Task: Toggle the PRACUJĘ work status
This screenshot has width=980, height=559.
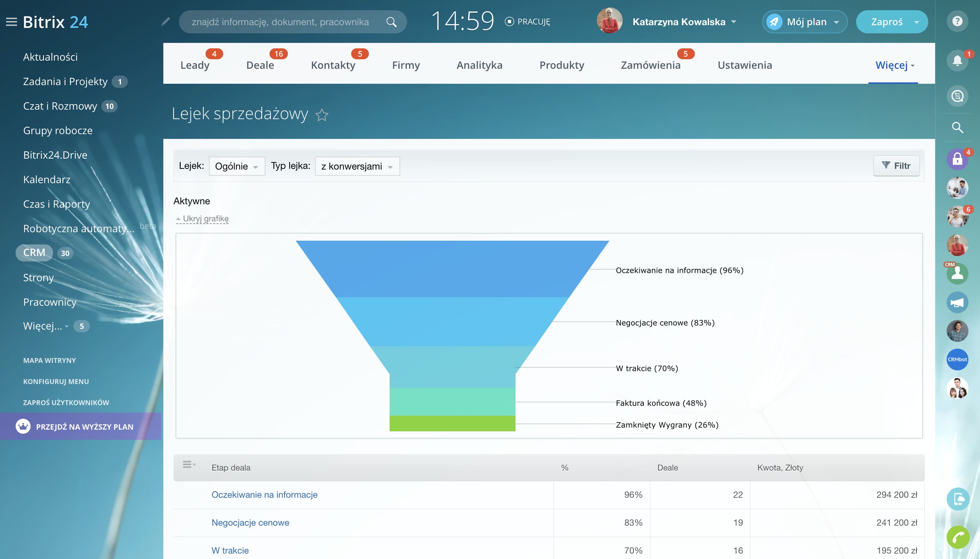Action: tap(528, 22)
